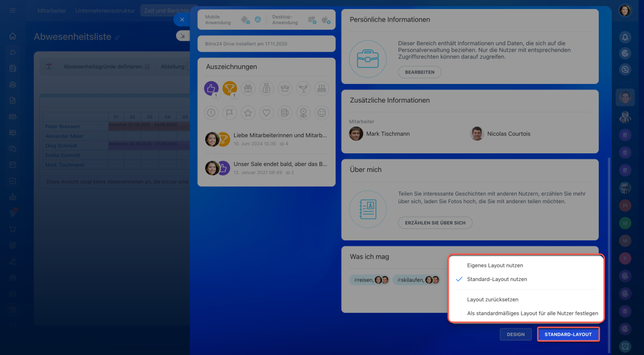
Task: Choose 'Layout zurücksetzen' from menu
Action: [492, 300]
